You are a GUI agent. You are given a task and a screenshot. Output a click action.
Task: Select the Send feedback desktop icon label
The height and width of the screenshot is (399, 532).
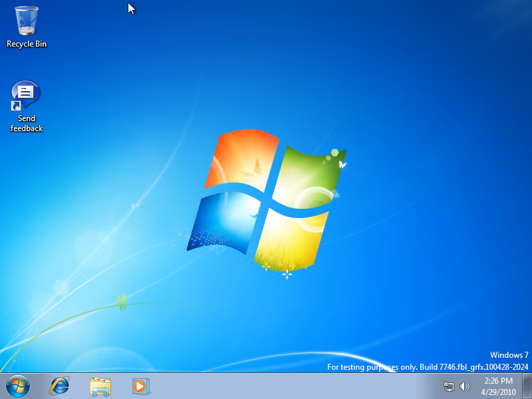pos(27,122)
